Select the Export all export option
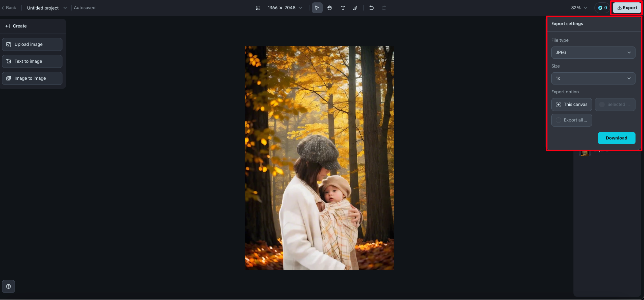The image size is (644, 300). click(x=571, y=120)
